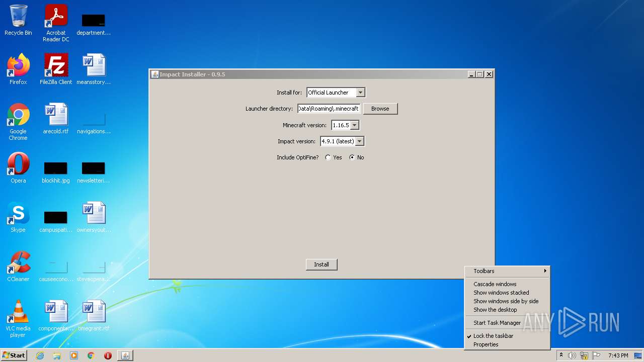Open the Start menu
This screenshot has width=644, height=362.
pyautogui.click(x=14, y=355)
